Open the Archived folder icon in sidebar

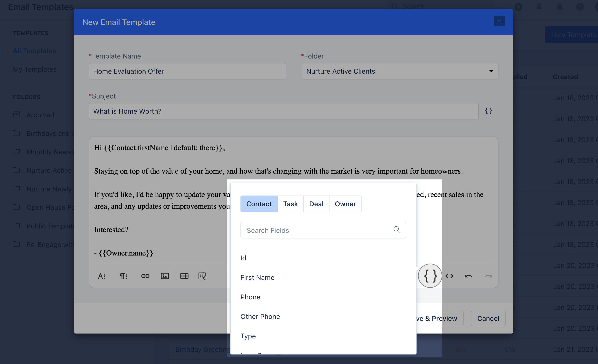(x=16, y=114)
